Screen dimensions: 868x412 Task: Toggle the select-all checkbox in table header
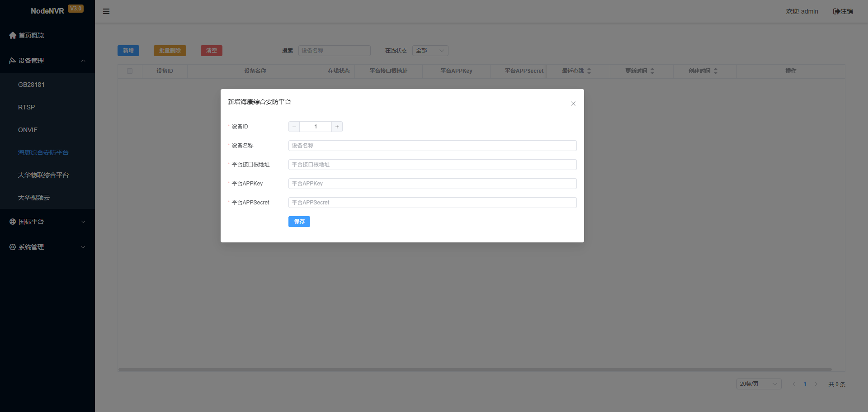(x=130, y=71)
